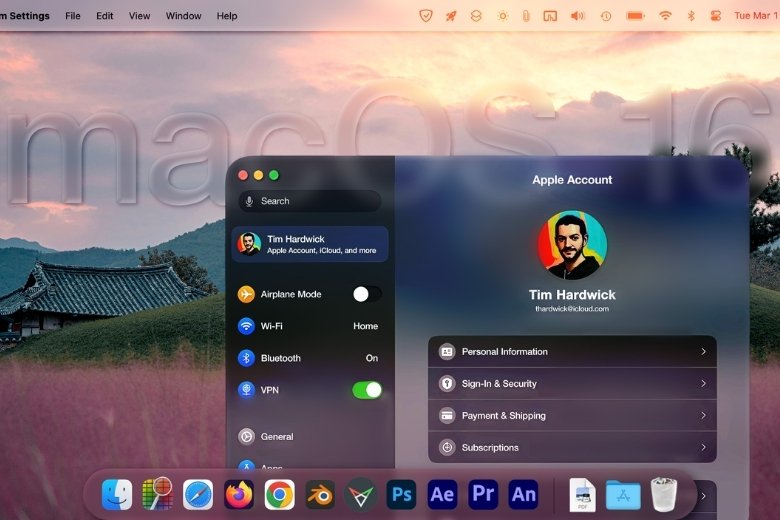Open the Edit menu

[104, 16]
